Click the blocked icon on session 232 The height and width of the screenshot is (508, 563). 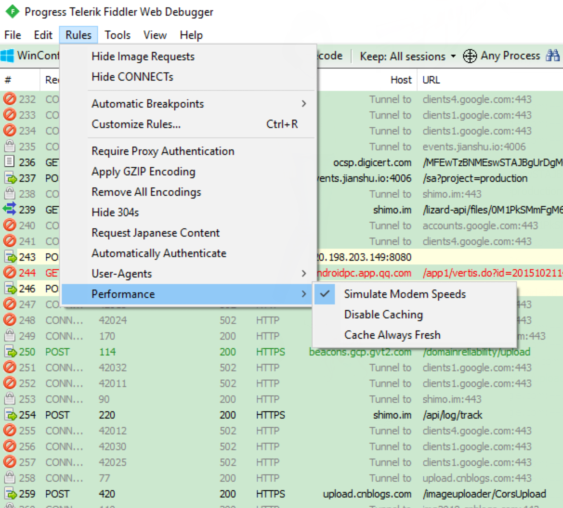pyautogui.click(x=10, y=99)
